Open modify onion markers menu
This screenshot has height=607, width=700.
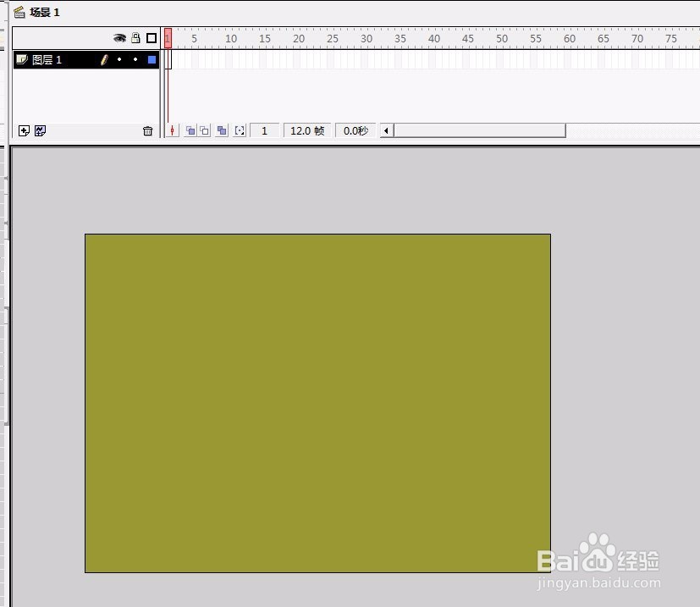point(240,131)
